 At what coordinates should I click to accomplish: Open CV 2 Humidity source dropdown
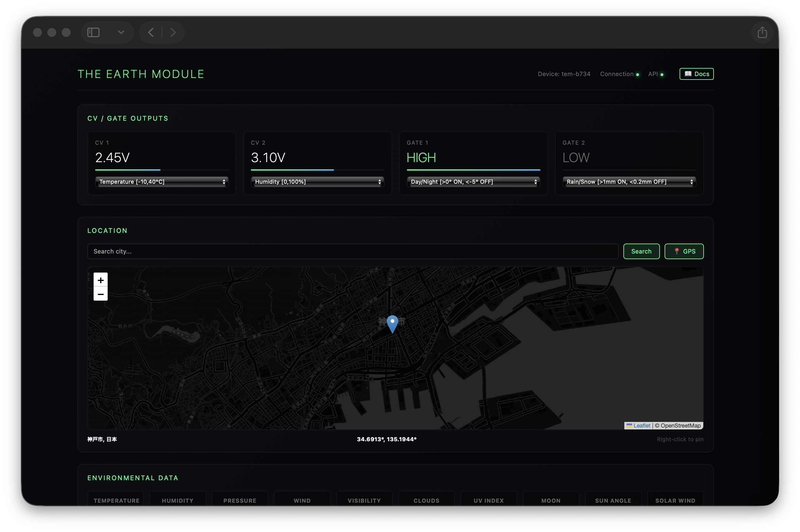pyautogui.click(x=317, y=182)
